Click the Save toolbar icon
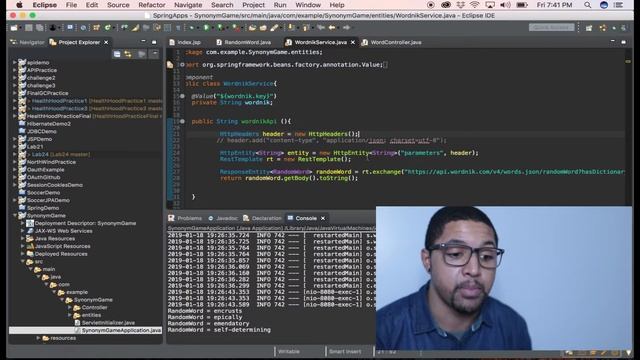The width and height of the screenshot is (640, 360). coord(29,28)
